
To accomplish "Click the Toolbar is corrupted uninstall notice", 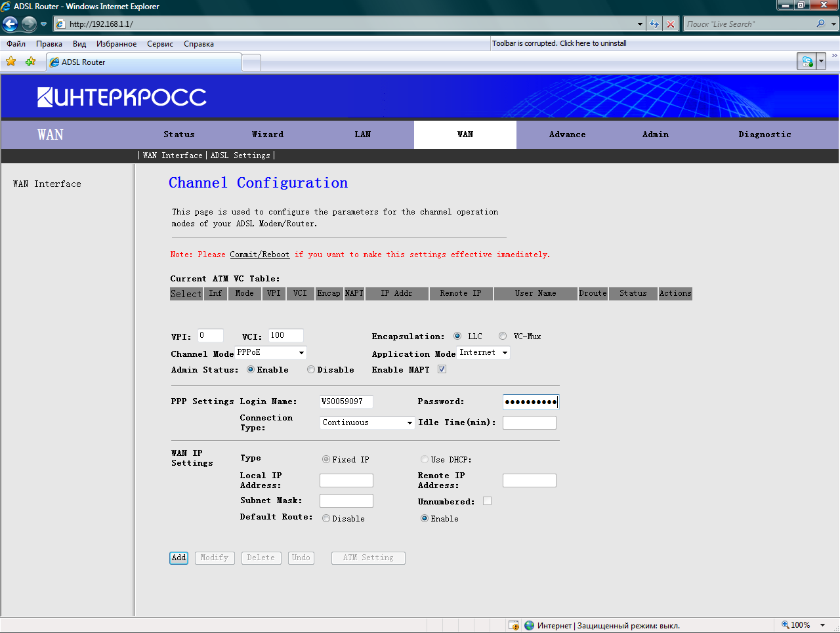I will pos(559,43).
